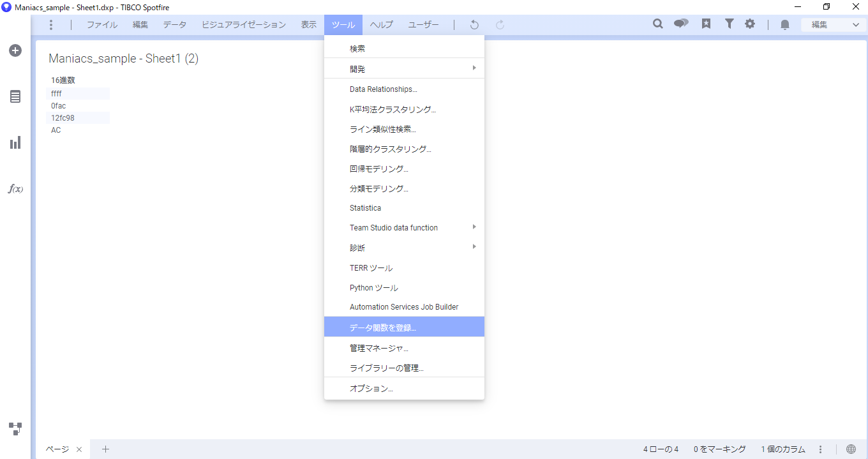868x459 pixels.
Task: Open the データ menu
Action: coord(175,25)
